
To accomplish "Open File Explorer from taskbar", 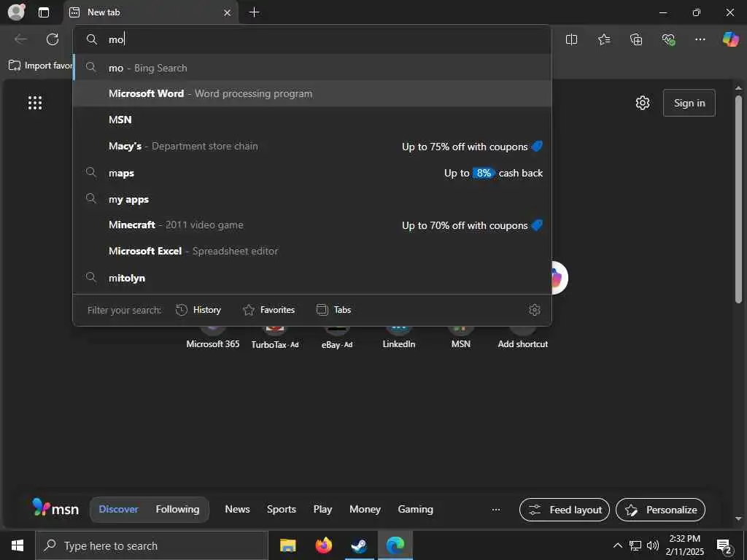I will point(287,545).
